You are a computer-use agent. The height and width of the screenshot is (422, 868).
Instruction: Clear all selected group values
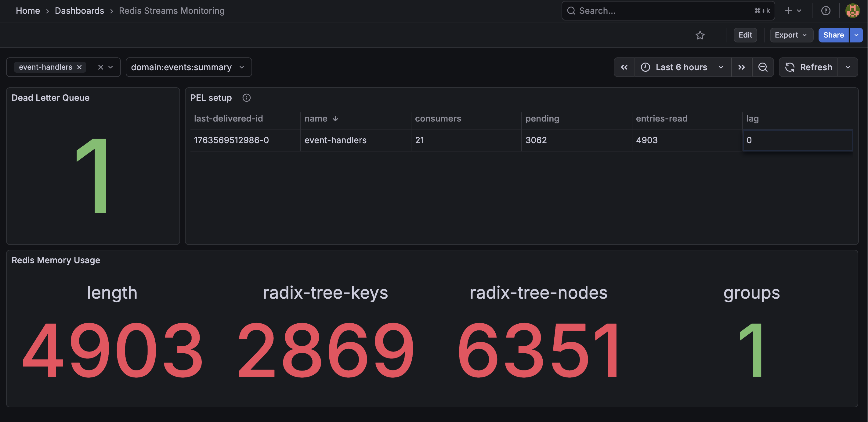(x=100, y=67)
